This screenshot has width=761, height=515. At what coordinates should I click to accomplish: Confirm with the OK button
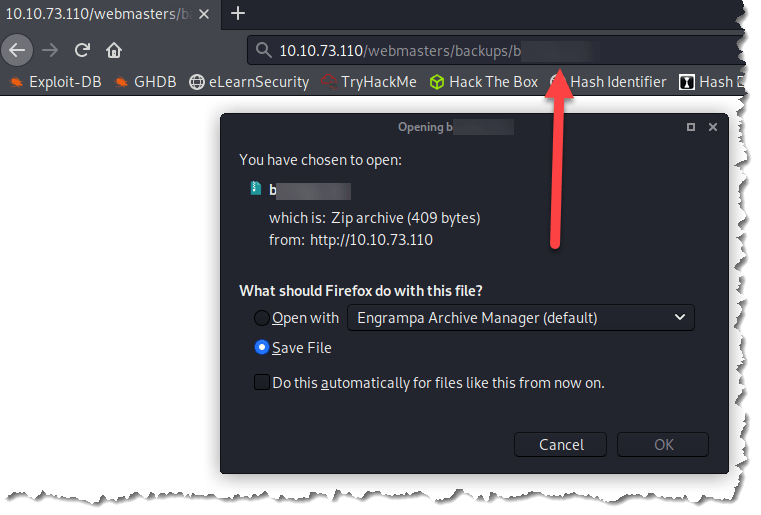663,445
